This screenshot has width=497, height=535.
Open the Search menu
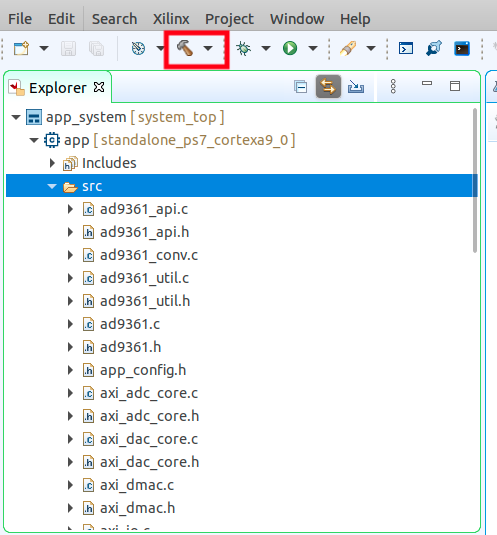tap(114, 19)
